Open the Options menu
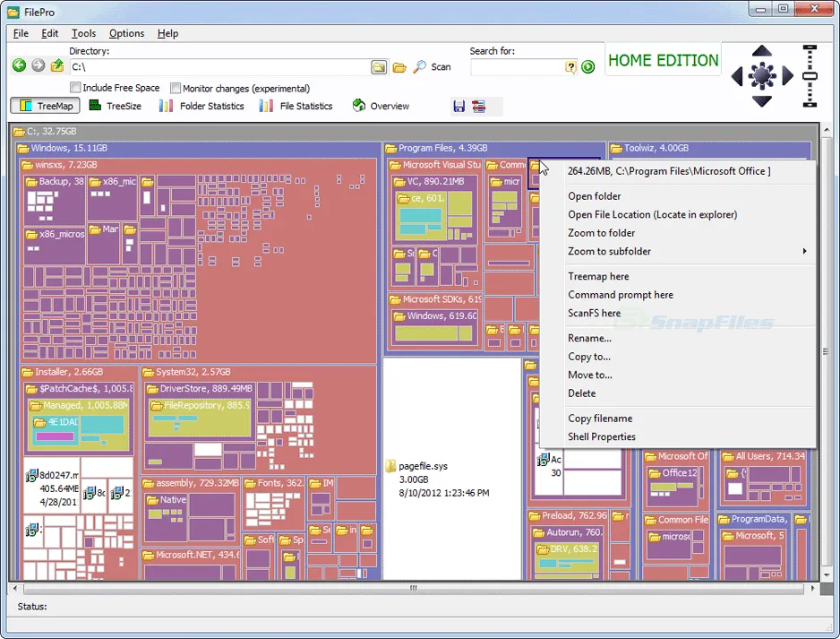 (126, 33)
